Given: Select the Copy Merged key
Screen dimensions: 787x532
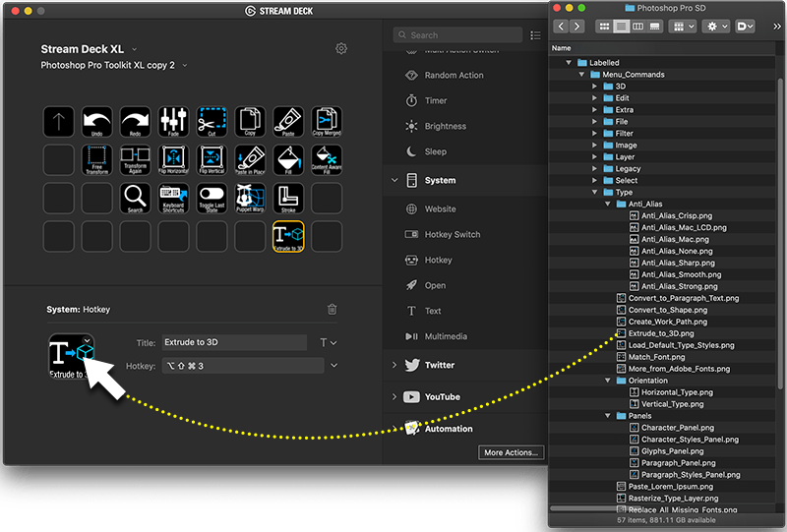Looking at the screenshot, I should (327, 122).
